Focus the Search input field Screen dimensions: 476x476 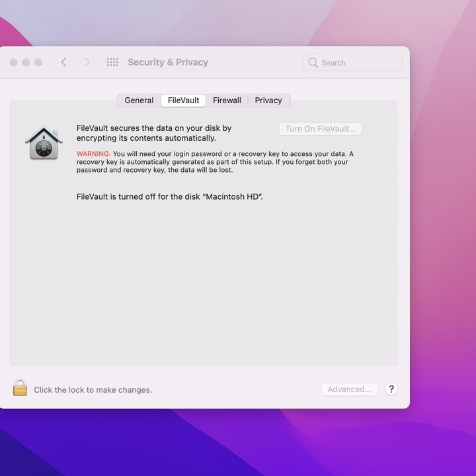(x=352, y=63)
